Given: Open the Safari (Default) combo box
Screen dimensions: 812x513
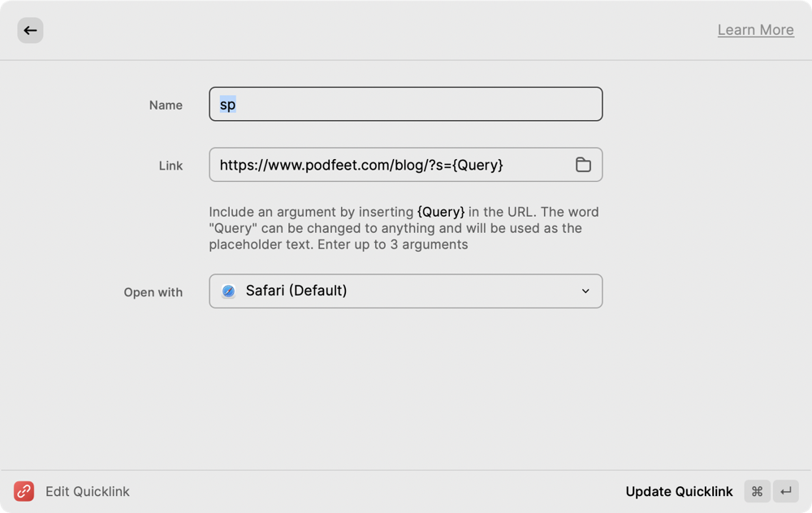Looking at the screenshot, I should 405,291.
